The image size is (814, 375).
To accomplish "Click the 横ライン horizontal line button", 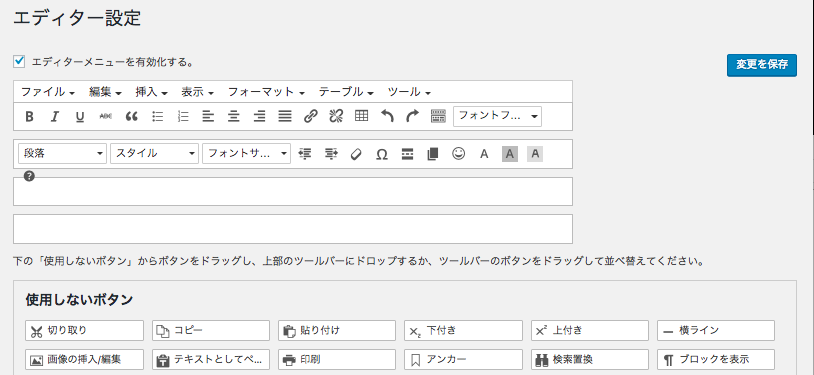I will click(716, 330).
